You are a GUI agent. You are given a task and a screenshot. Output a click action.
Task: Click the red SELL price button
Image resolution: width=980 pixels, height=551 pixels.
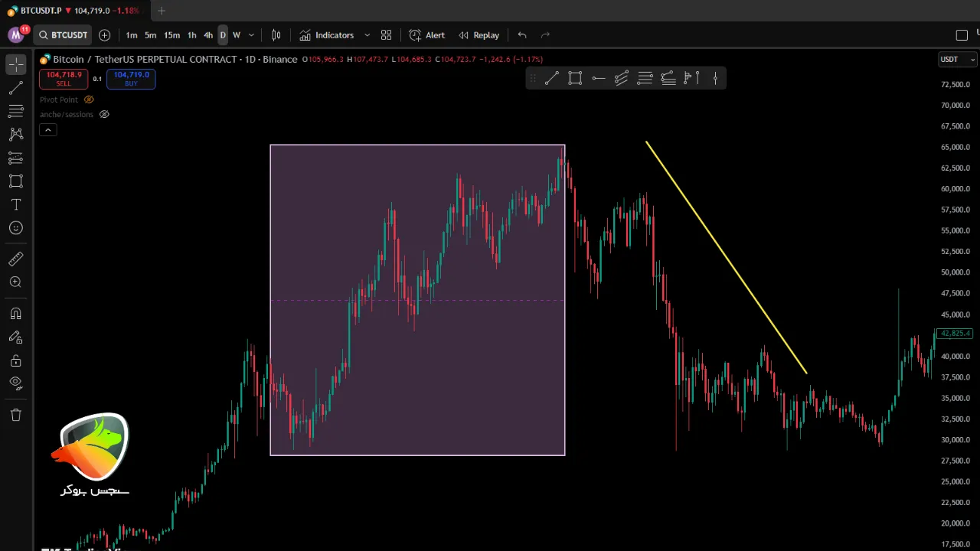(x=64, y=79)
